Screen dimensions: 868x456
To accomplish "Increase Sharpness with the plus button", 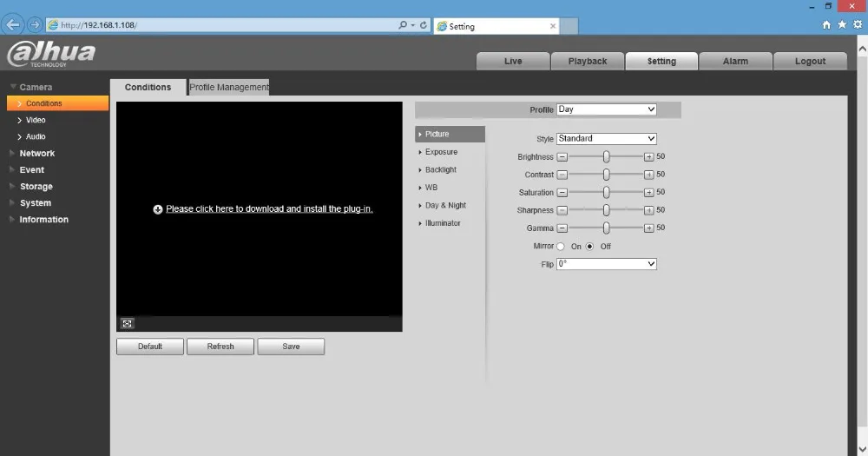I will pyautogui.click(x=648, y=210).
